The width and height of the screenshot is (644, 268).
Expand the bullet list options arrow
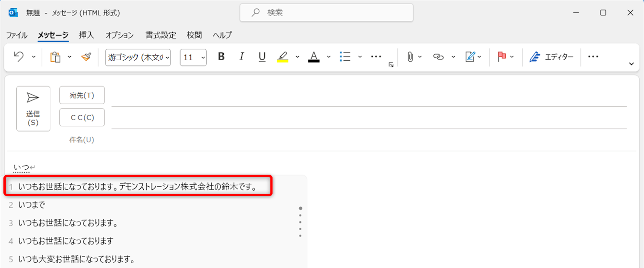(x=360, y=57)
